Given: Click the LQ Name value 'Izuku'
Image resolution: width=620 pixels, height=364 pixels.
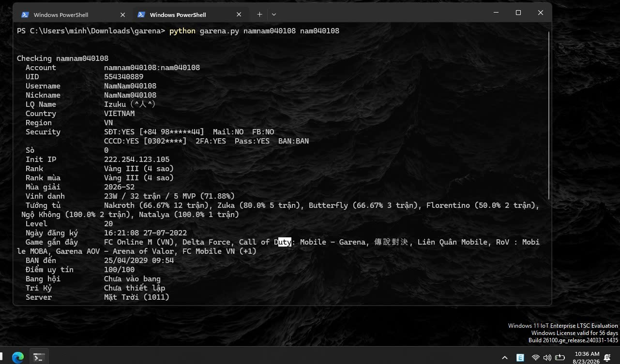Looking at the screenshot, I should pyautogui.click(x=115, y=104).
